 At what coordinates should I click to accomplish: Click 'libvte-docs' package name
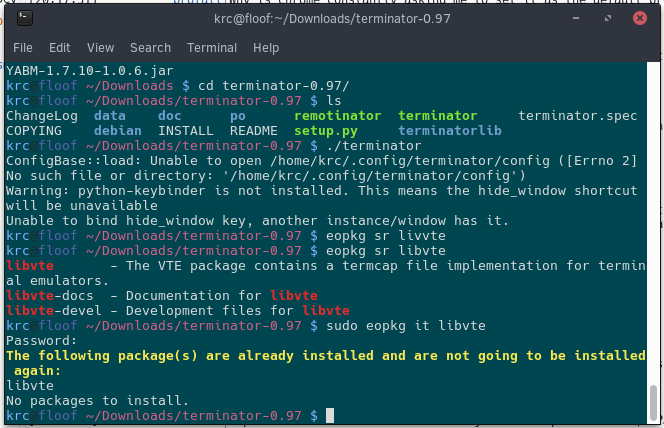[x=50, y=296]
